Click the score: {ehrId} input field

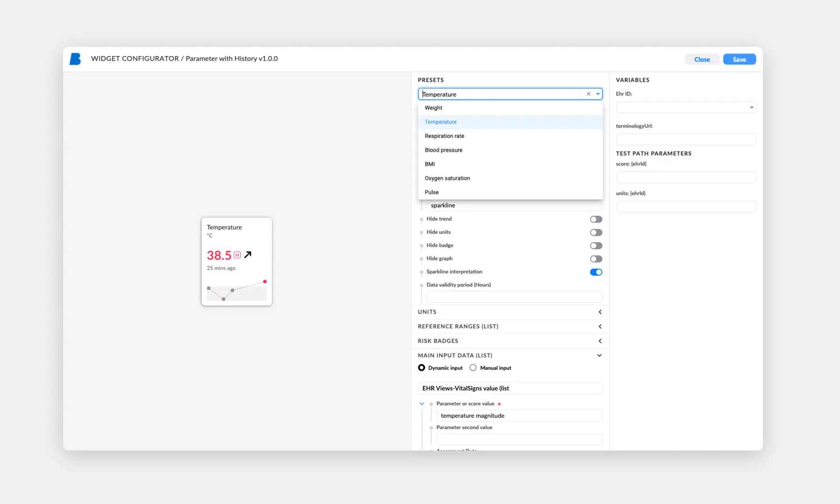pos(686,177)
